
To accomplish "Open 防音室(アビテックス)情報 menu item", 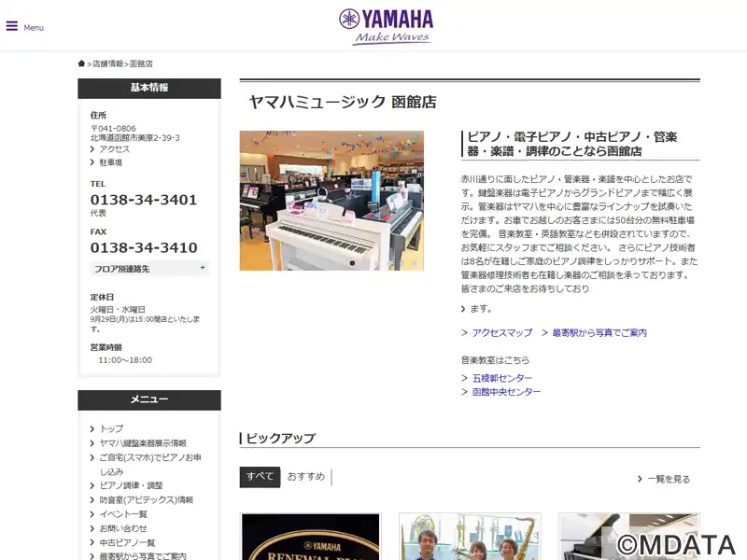I will point(147,499).
